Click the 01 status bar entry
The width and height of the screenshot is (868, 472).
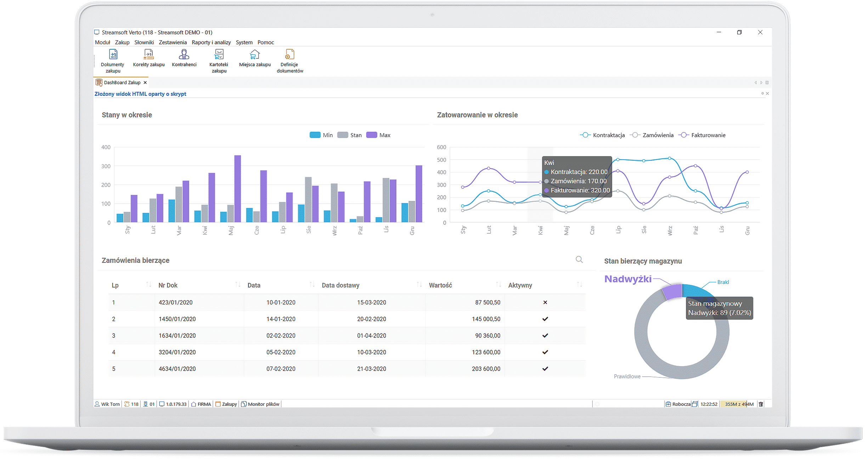tap(149, 404)
